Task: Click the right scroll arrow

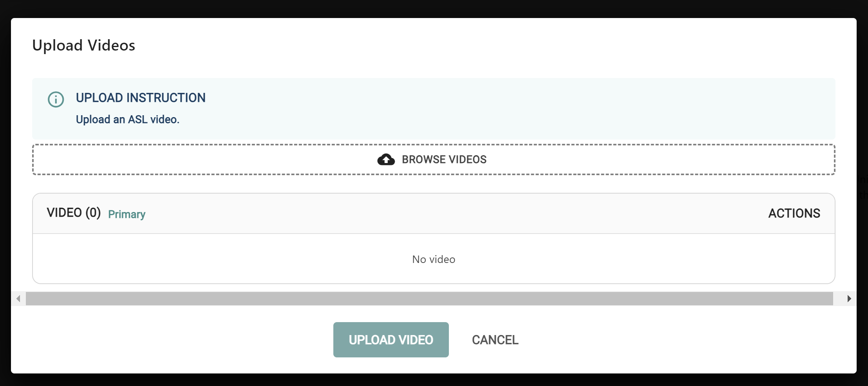Action: point(849,299)
